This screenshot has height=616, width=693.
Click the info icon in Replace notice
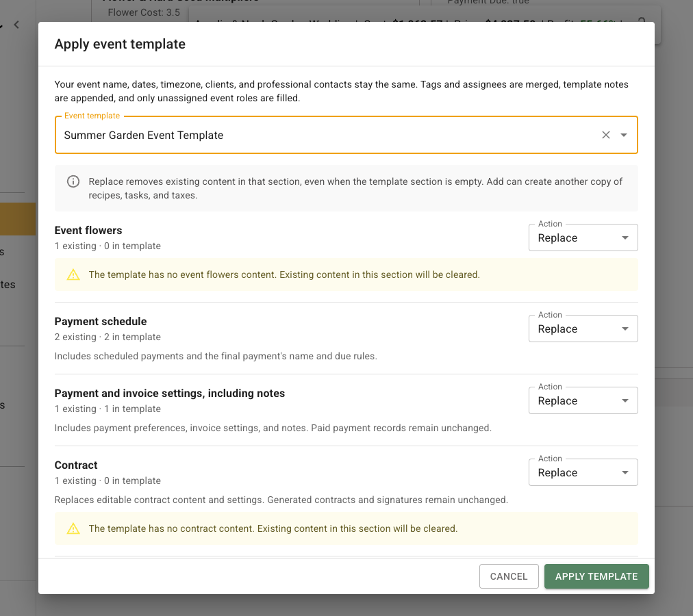click(73, 181)
